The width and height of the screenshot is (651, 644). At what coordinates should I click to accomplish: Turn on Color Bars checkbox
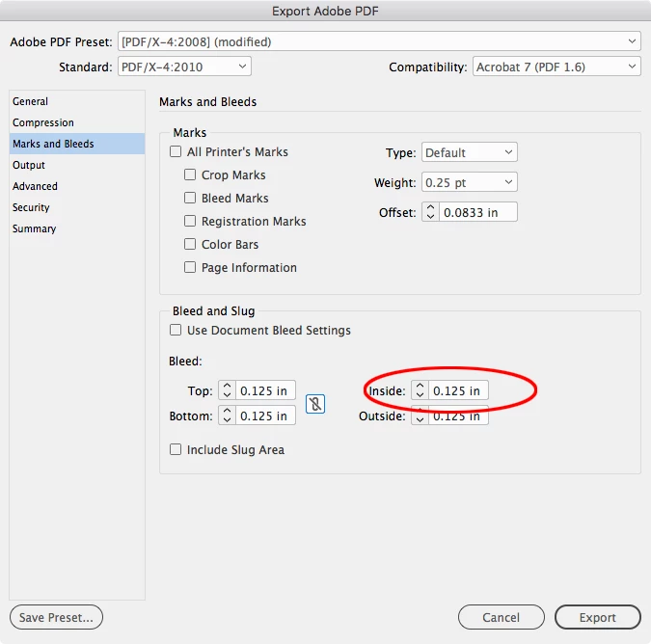pyautogui.click(x=190, y=244)
